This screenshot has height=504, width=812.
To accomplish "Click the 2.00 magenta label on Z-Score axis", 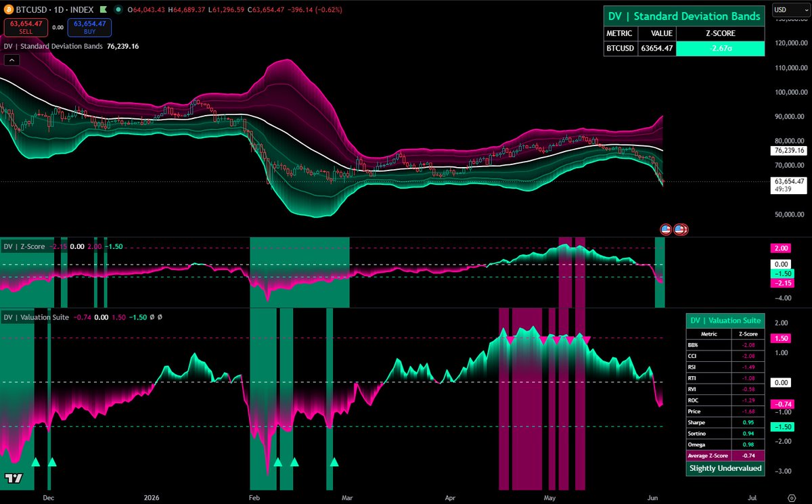I will (x=782, y=248).
